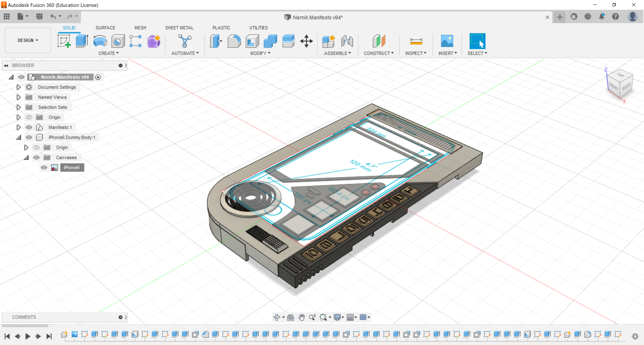Viewport: 644px width, 345px height.
Task: Switch to the SURFACE tab
Action: [x=105, y=28]
